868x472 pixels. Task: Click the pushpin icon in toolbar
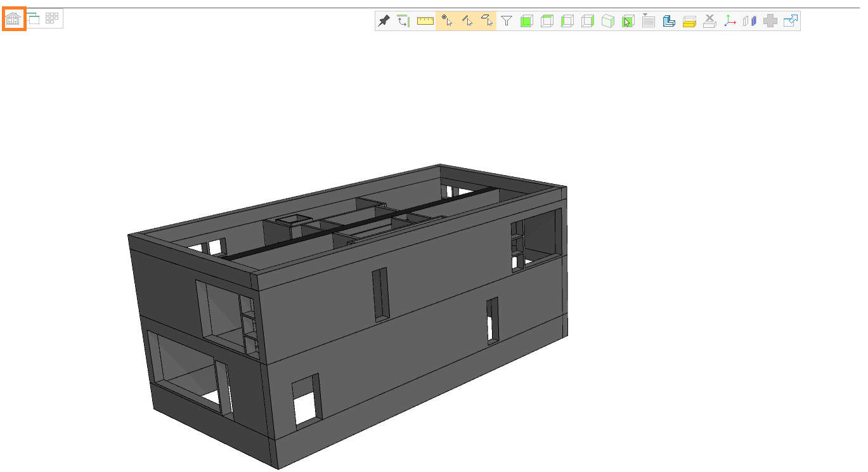(x=384, y=21)
